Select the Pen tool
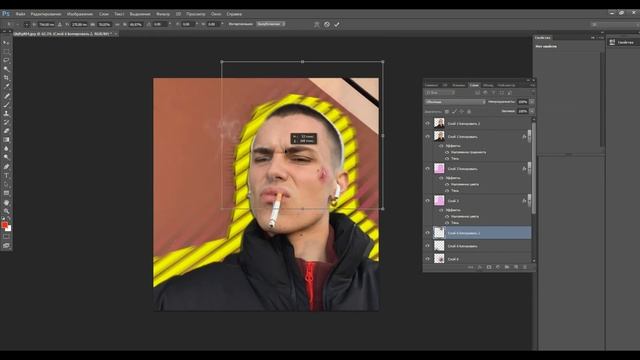 (x=6, y=167)
